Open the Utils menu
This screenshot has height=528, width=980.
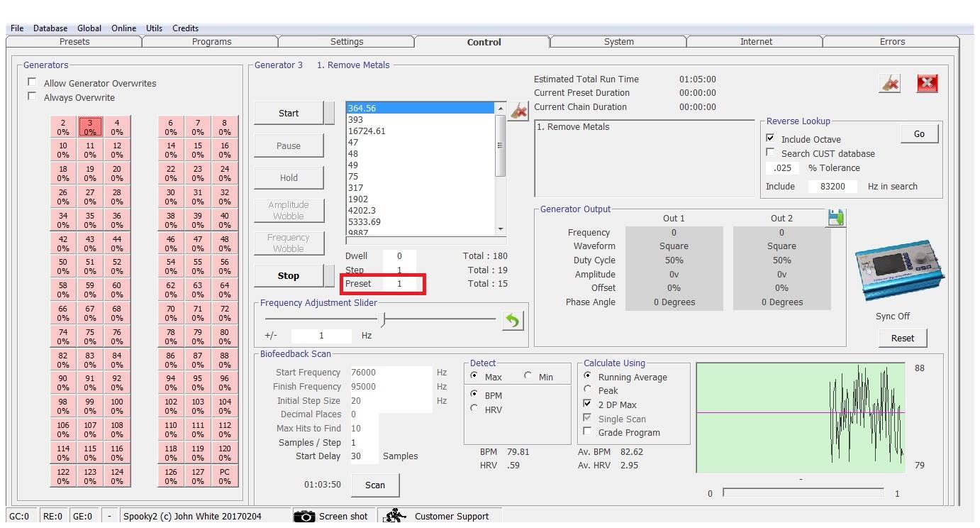154,28
